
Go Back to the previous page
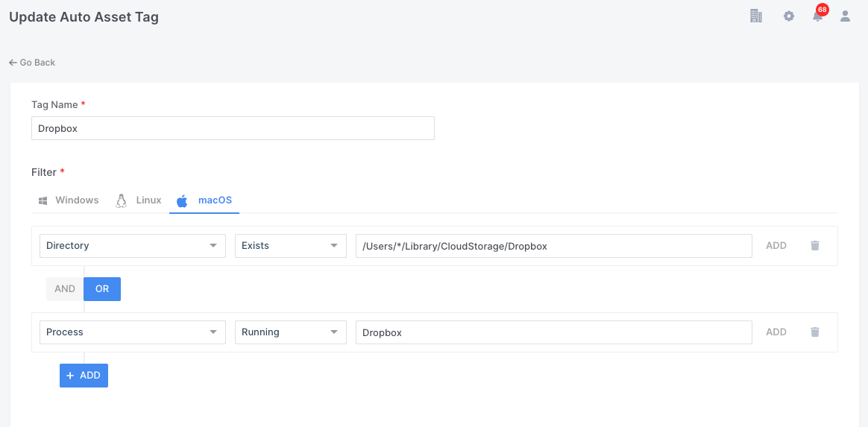[32, 63]
